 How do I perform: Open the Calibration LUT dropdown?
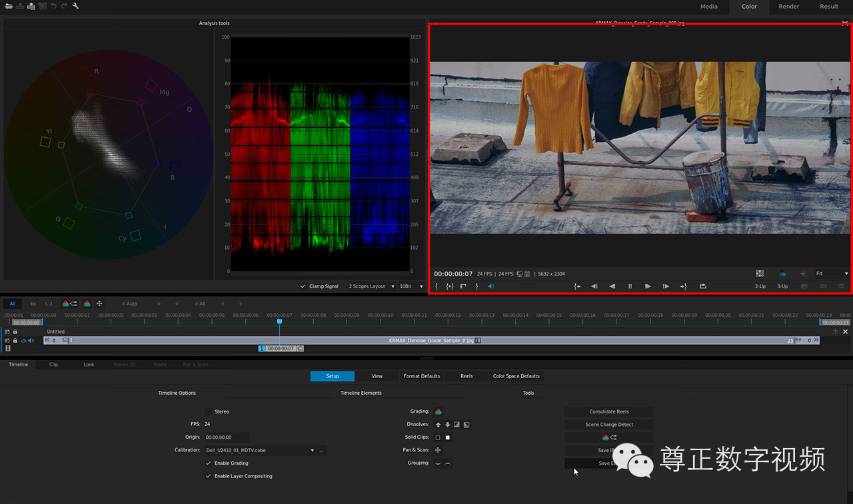(x=260, y=450)
